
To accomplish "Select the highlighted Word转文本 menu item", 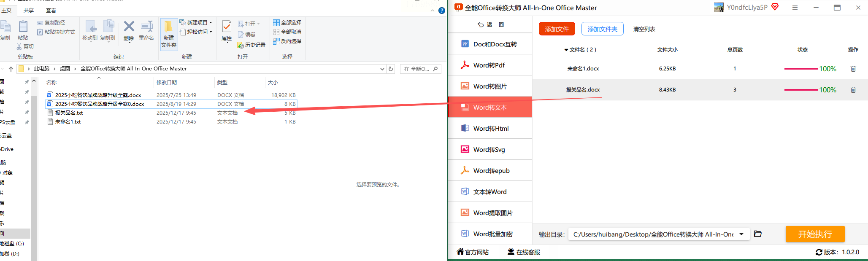I will click(489, 107).
